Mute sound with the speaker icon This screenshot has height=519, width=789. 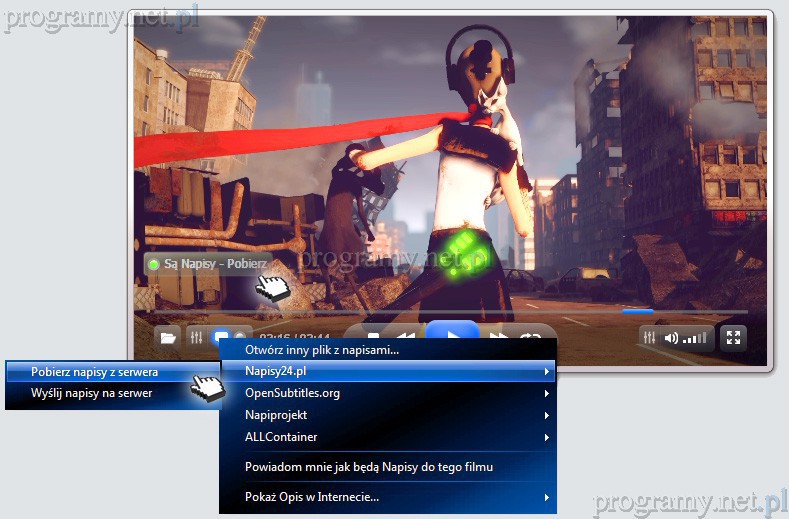[671, 338]
